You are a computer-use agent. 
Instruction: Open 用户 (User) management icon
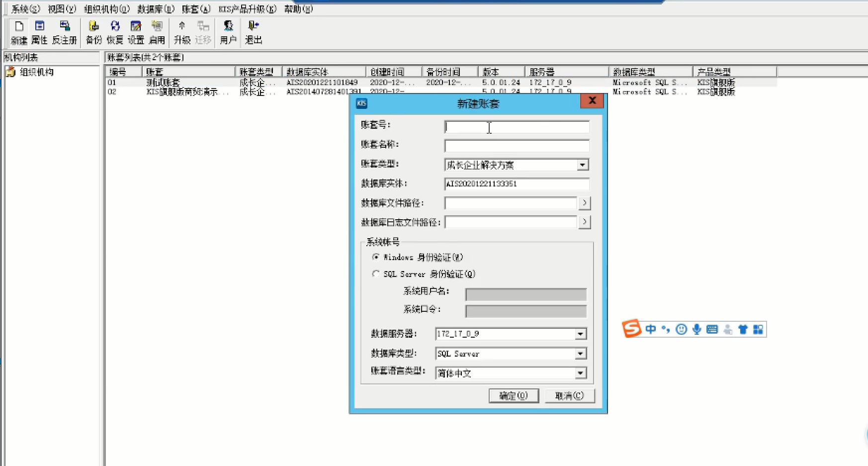click(x=228, y=32)
